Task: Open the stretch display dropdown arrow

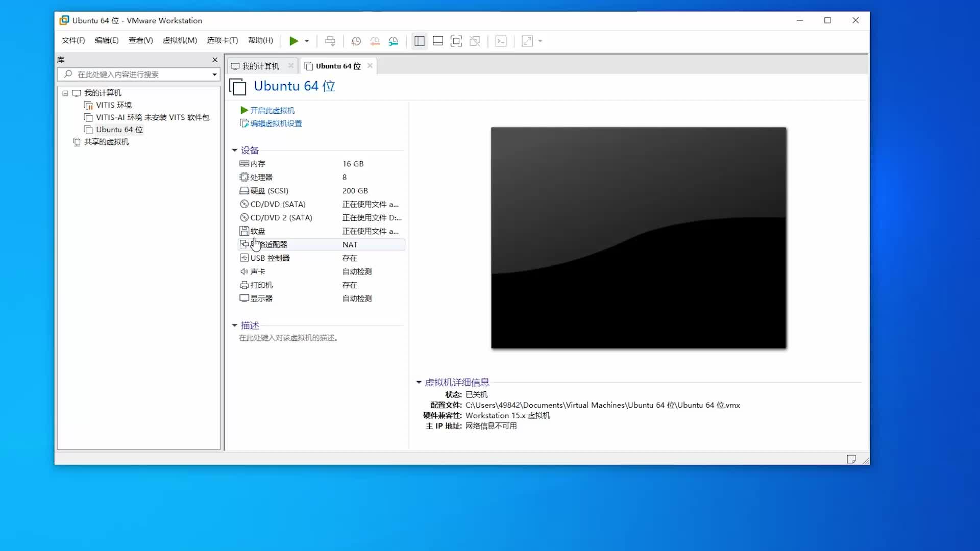Action: (540, 41)
